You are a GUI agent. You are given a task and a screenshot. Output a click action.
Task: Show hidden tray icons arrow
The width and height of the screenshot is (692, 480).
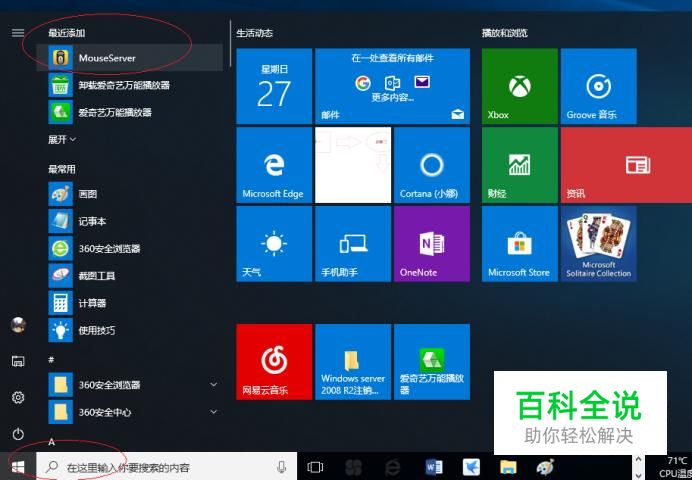(x=638, y=460)
